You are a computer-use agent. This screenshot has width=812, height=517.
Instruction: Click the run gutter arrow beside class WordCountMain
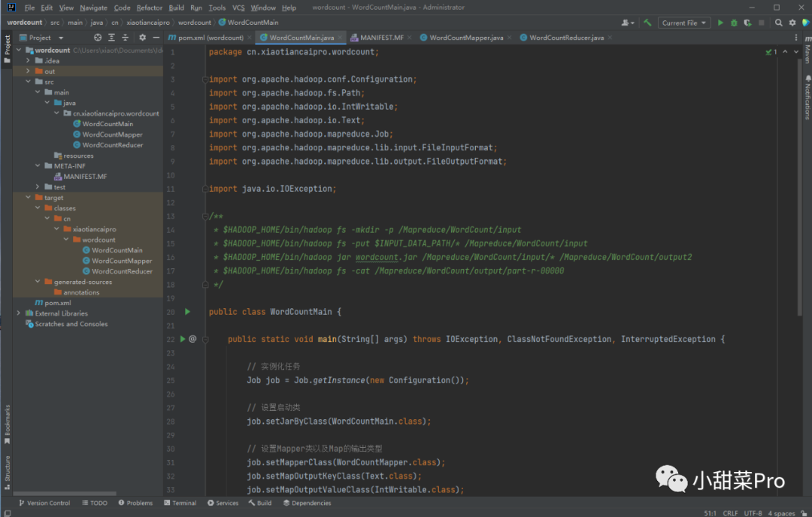point(187,312)
